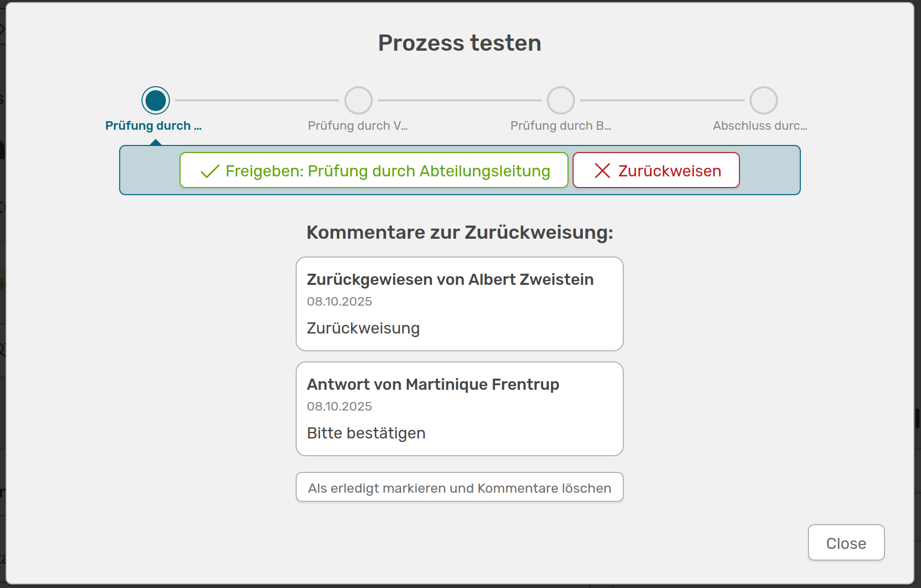Switch to the "Prüfung durch V..." step label
The image size is (921, 588).
358,126
